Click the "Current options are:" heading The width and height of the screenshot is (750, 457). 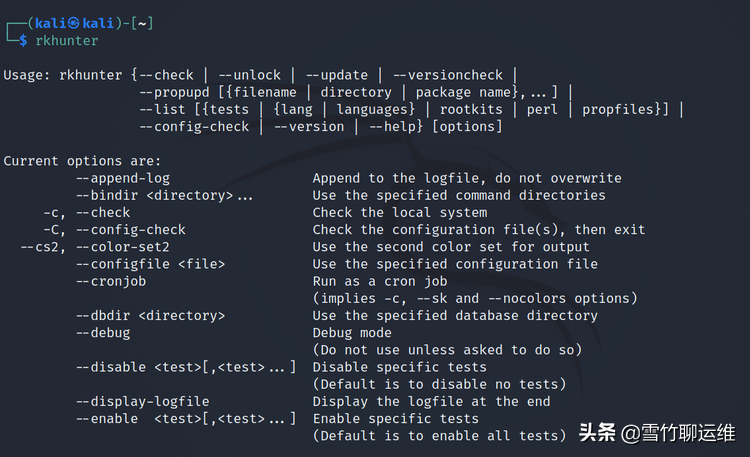(x=82, y=161)
